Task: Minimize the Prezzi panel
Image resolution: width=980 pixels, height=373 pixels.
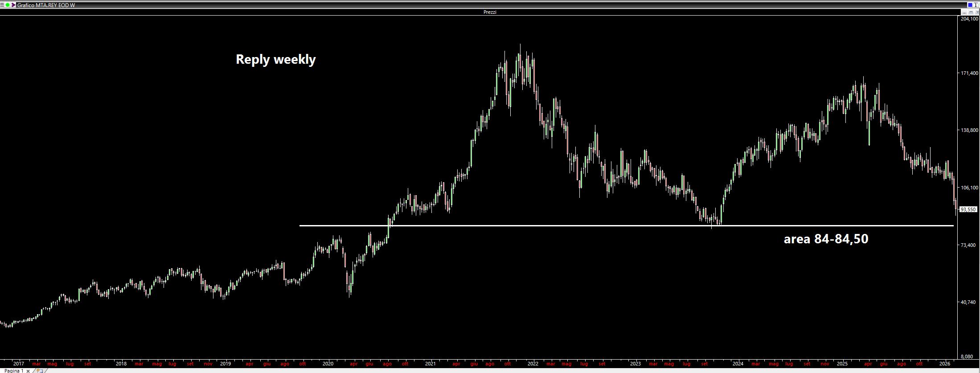Action: coord(964,12)
